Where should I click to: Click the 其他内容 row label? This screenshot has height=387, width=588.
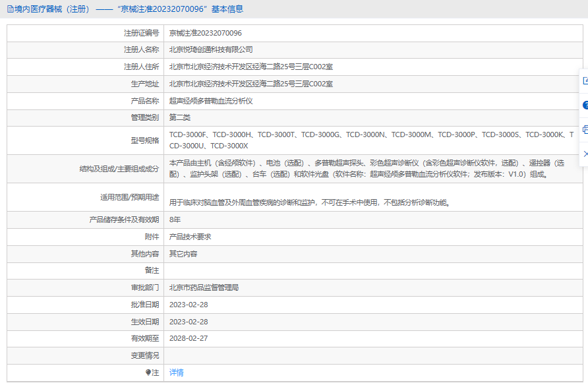[145, 254]
